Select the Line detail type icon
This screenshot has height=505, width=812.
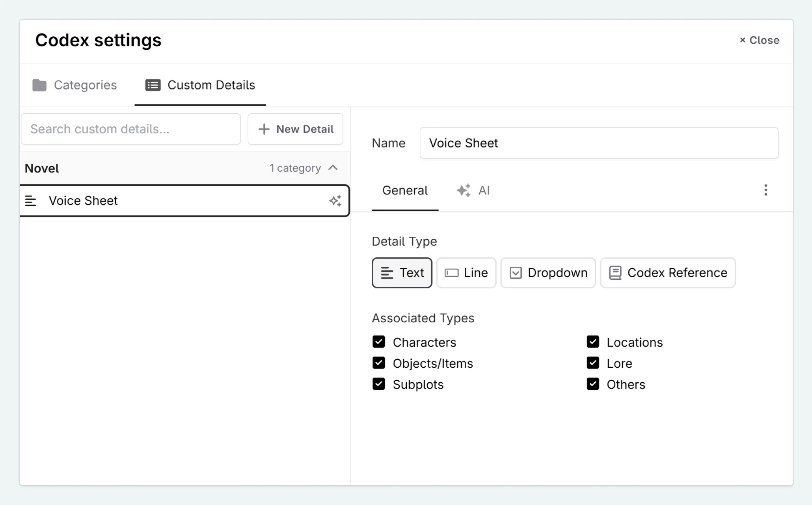tap(453, 273)
